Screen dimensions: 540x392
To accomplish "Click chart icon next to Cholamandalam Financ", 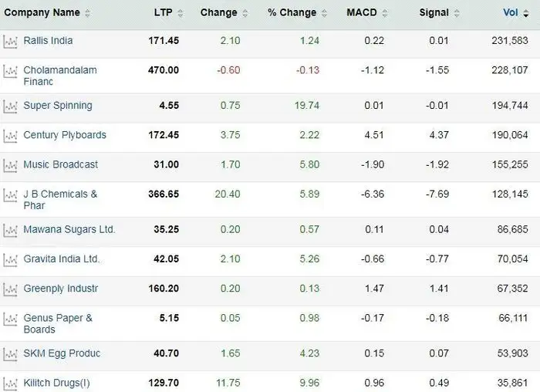I will point(10,71).
